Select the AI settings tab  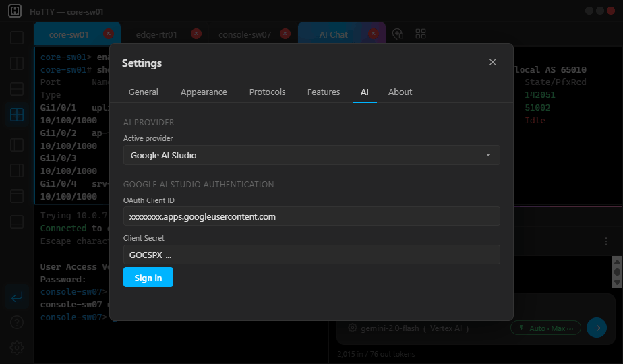coord(364,92)
